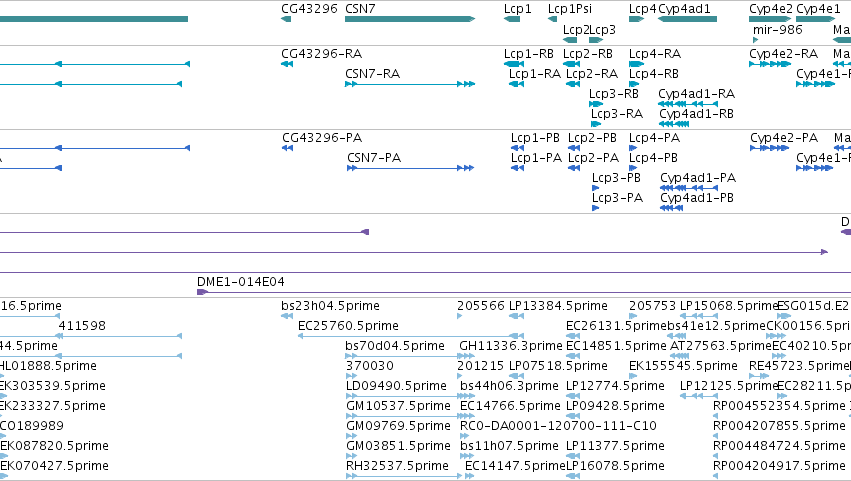
Task: Open transcript Lcp4-RB
Action: click(x=654, y=74)
